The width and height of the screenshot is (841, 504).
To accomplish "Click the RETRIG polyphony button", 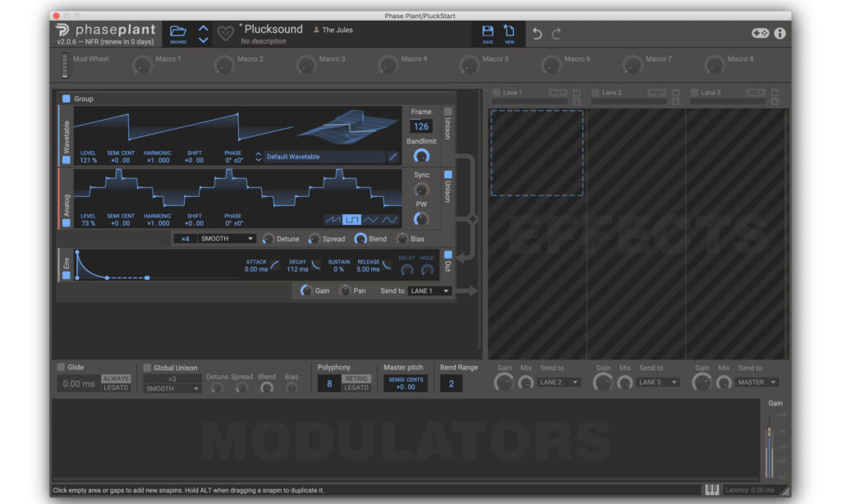I will click(356, 378).
